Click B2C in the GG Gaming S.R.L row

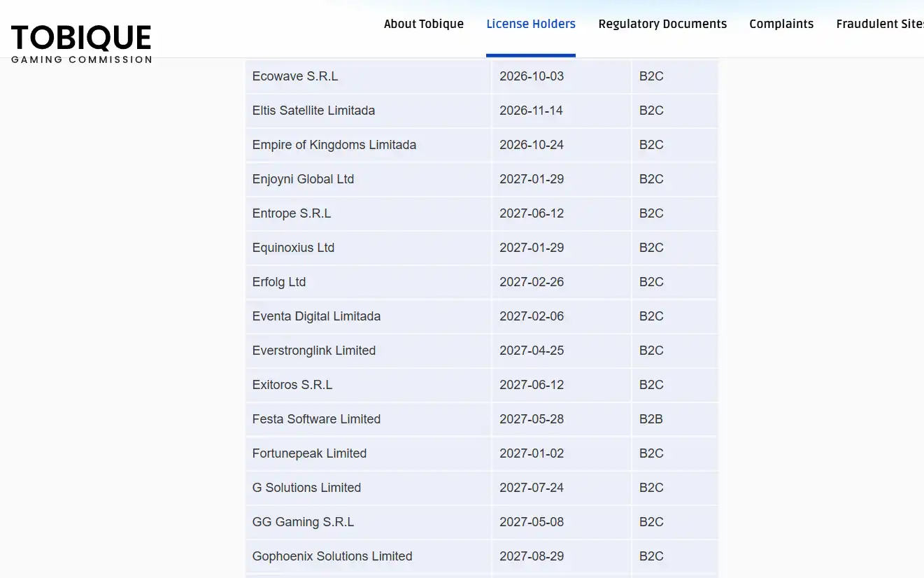[x=651, y=522]
